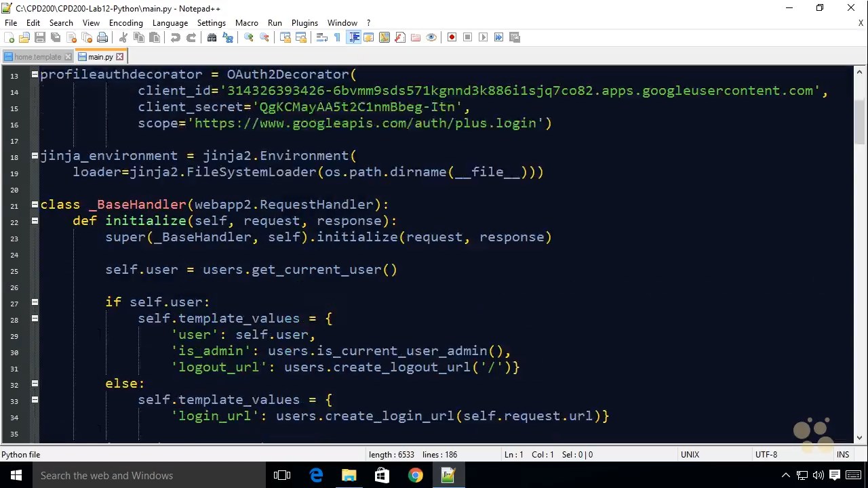Toggle word wrap in toolbar
The width and height of the screenshot is (868, 488).
[x=322, y=37]
